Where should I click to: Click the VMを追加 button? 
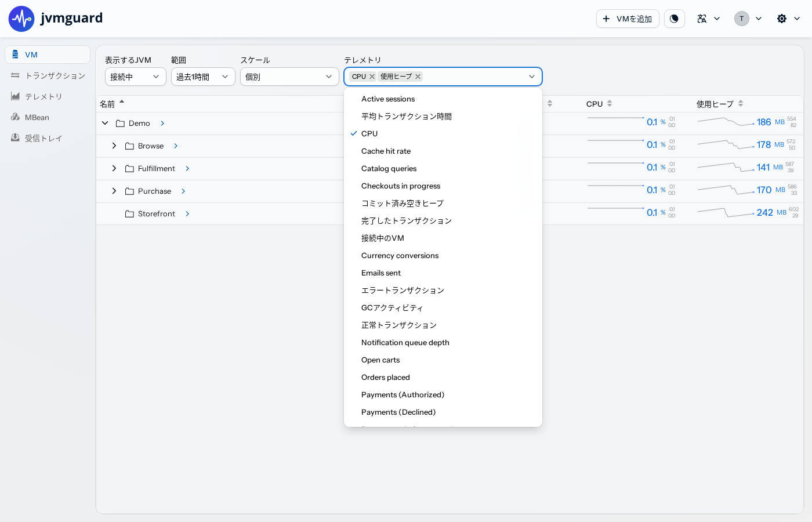tap(628, 19)
